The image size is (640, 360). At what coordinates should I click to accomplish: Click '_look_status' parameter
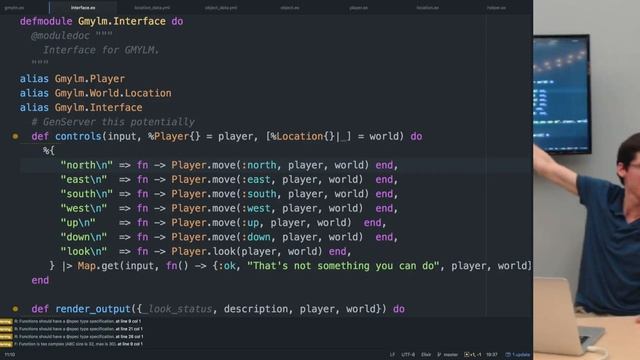point(177,309)
